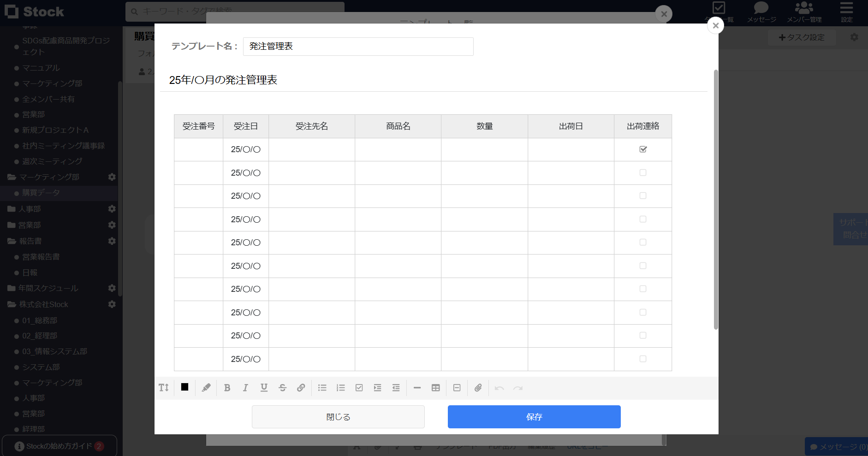Click the テンプレート名 input field
Image resolution: width=868 pixels, height=456 pixels.
click(358, 46)
